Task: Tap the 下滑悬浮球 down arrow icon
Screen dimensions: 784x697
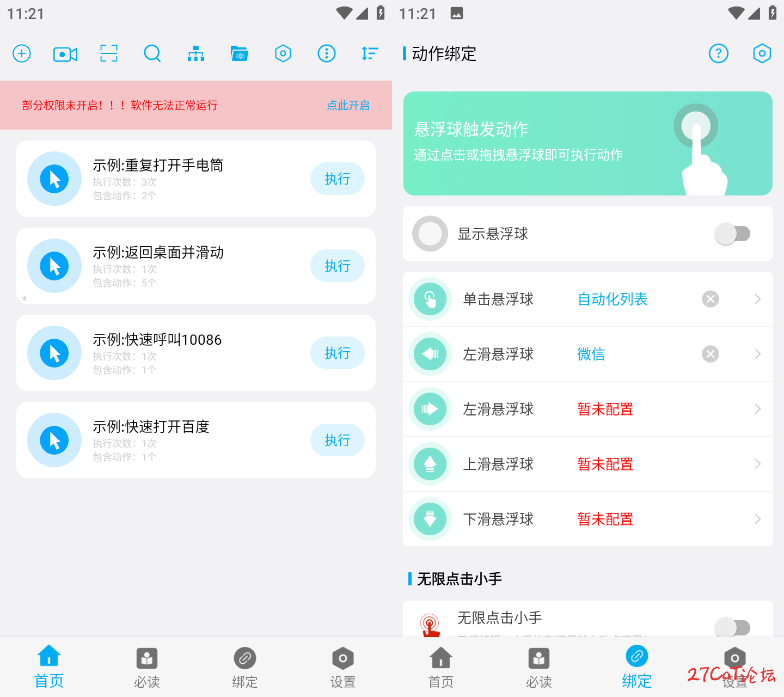Action: click(x=430, y=519)
